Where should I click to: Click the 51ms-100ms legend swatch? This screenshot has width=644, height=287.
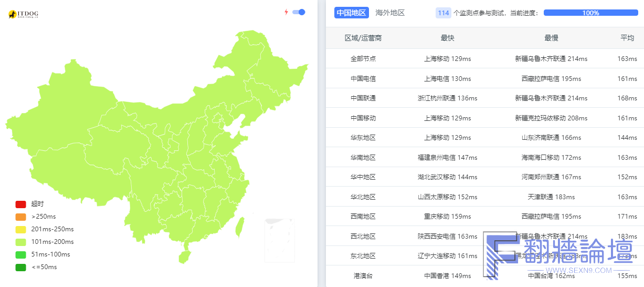point(20,254)
